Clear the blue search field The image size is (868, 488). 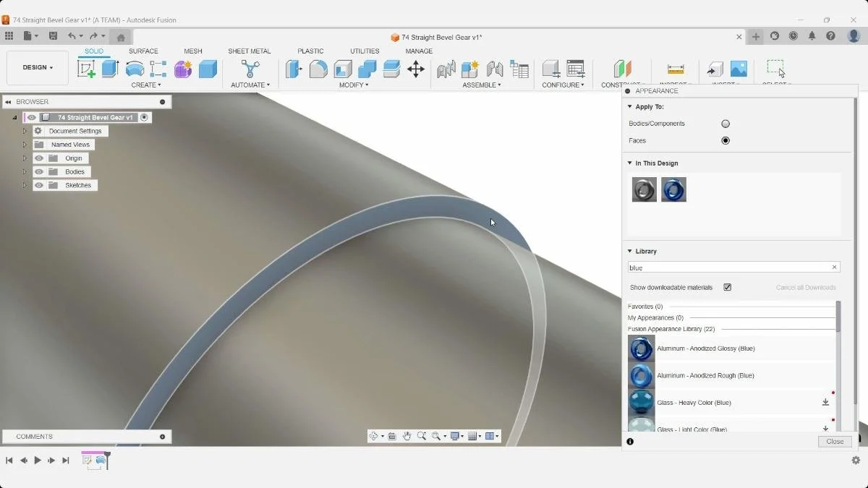tap(834, 267)
